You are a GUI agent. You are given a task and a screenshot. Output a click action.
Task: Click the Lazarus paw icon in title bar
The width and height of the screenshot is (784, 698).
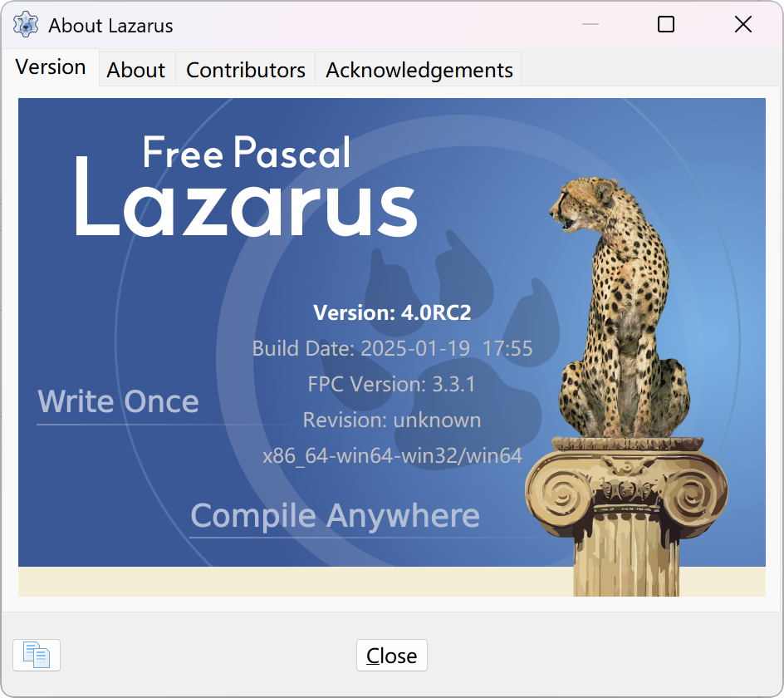pos(26,25)
